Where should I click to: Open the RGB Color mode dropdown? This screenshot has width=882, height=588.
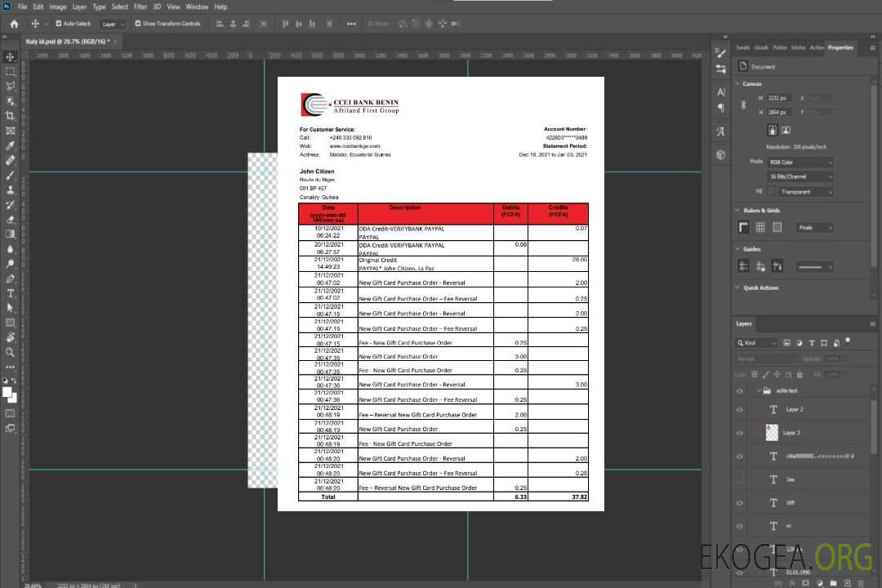pos(800,162)
